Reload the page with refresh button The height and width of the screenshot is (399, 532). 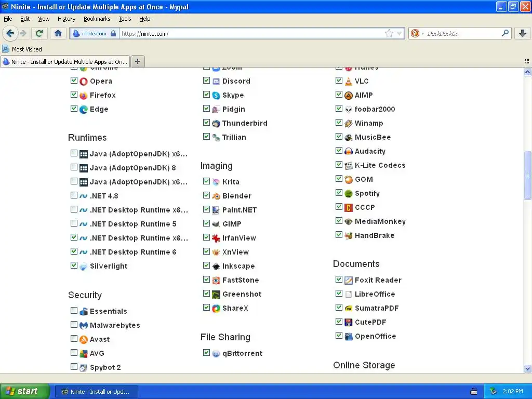(39, 33)
